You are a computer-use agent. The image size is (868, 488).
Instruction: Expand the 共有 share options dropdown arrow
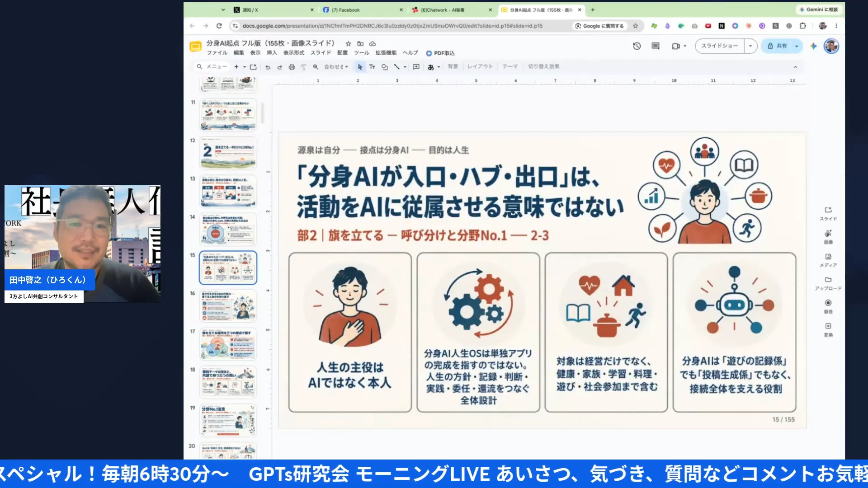797,46
